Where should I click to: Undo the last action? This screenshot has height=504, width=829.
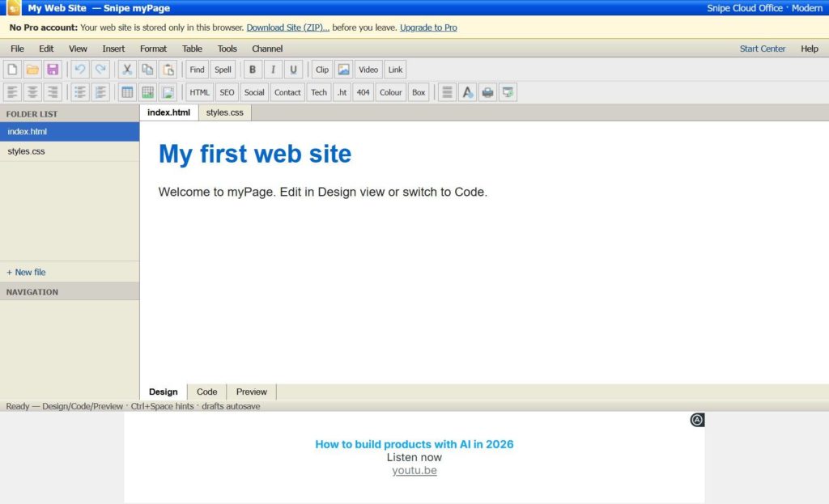[x=80, y=70]
